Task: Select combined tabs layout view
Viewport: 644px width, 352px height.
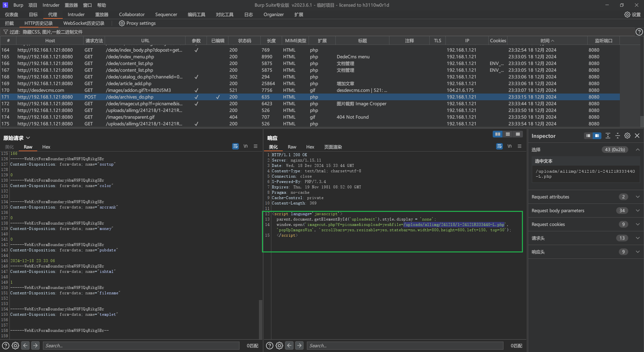Action: tap(518, 134)
